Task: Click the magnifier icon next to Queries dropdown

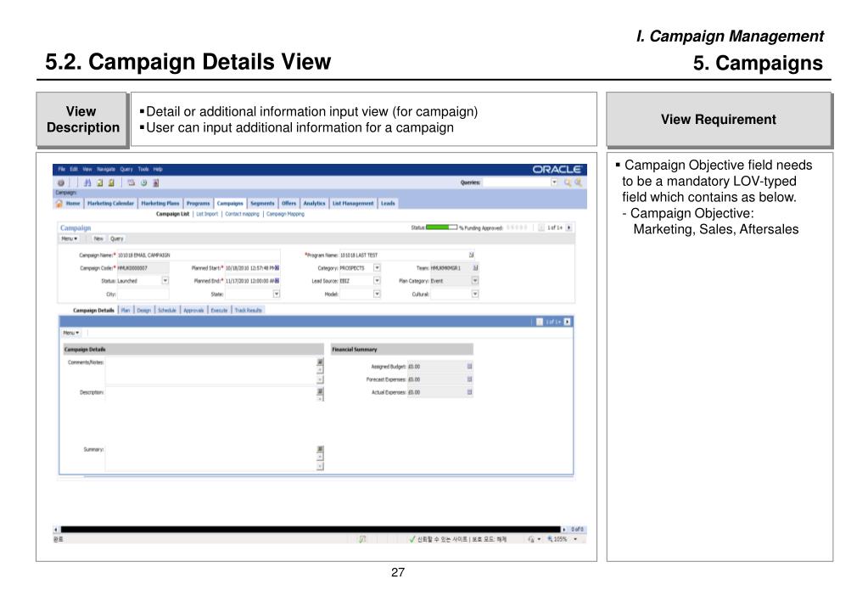Action: click(568, 183)
